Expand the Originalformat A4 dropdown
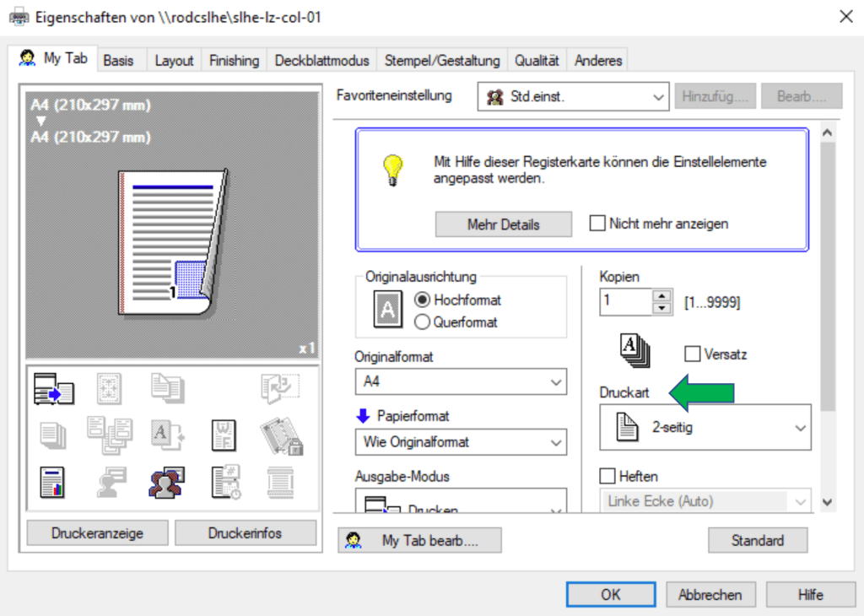The width and height of the screenshot is (864, 616). 460,382
